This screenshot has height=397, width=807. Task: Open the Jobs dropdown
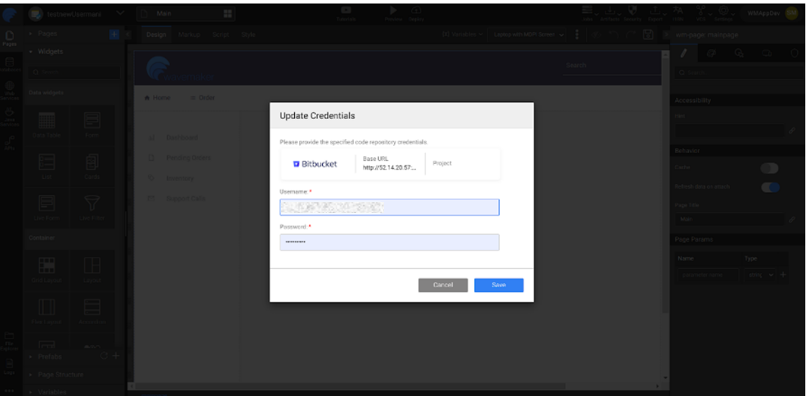click(588, 13)
